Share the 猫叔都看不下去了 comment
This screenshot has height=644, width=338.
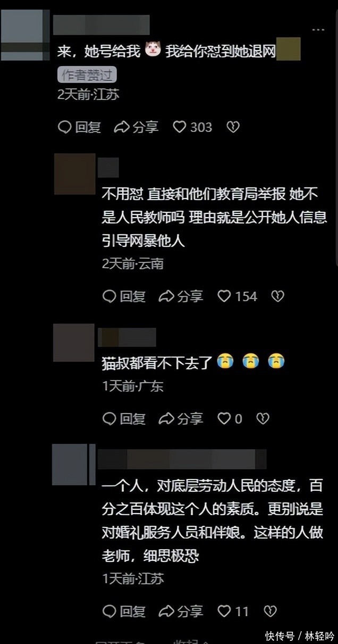181,419
